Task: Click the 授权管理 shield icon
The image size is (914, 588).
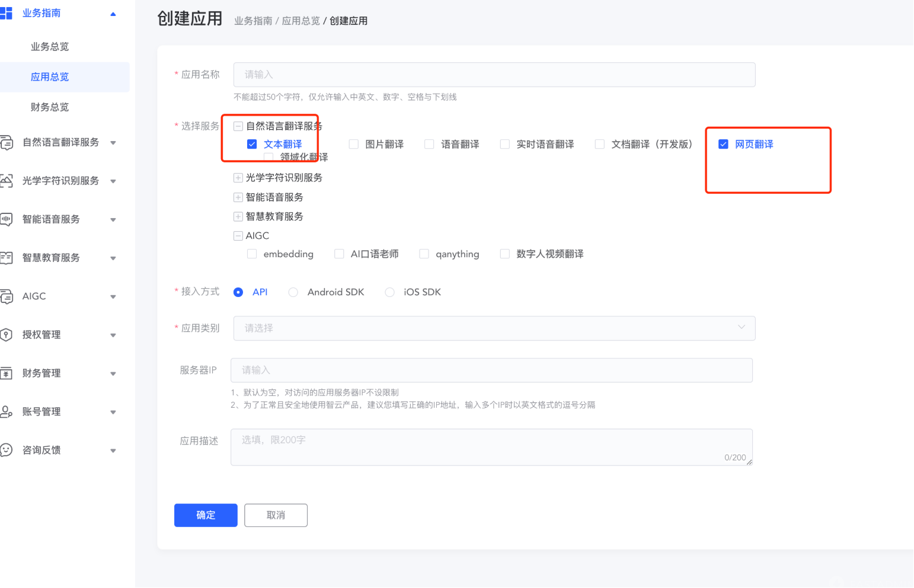Action: click(6, 335)
